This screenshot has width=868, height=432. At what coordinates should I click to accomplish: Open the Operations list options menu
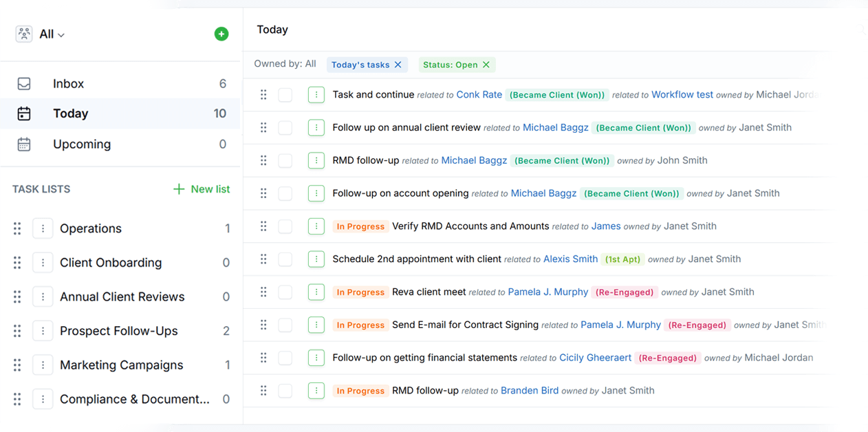click(43, 228)
